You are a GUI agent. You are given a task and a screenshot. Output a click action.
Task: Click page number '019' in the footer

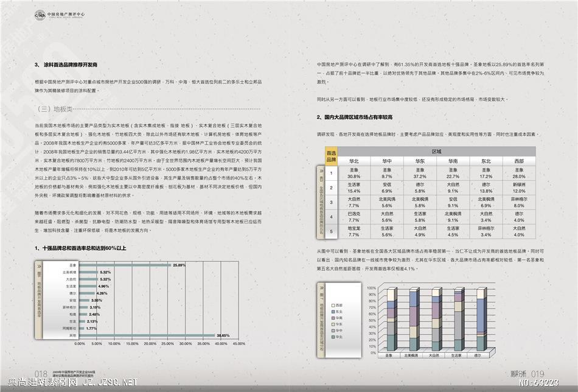click(538, 374)
